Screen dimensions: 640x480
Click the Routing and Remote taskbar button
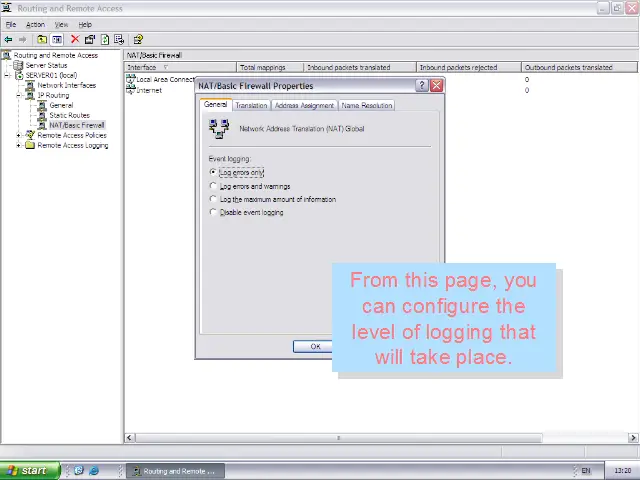point(176,471)
